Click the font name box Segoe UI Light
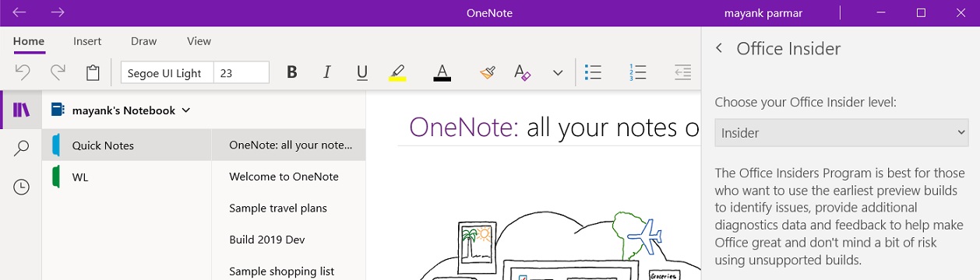 coord(167,73)
